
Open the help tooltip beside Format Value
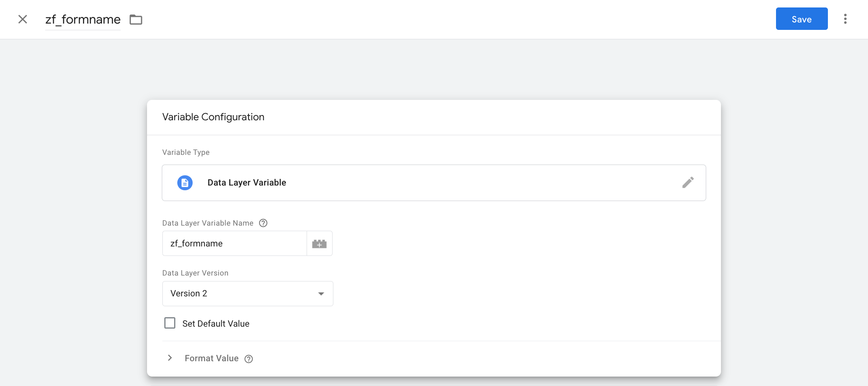tap(249, 359)
